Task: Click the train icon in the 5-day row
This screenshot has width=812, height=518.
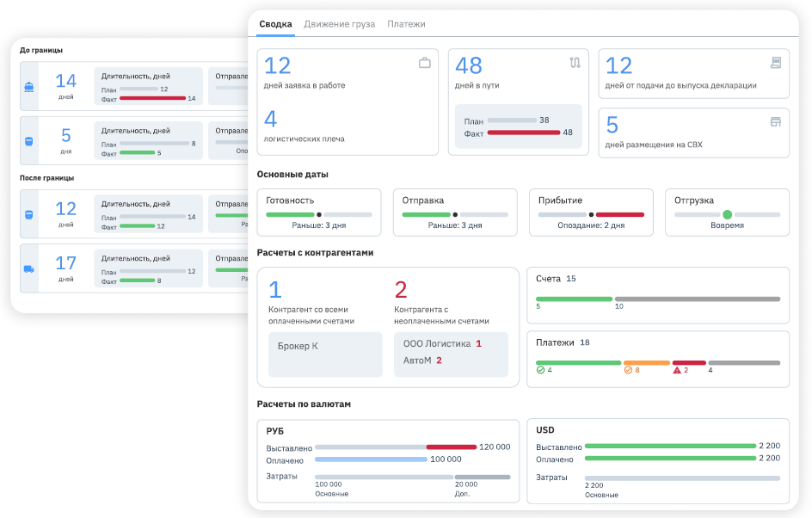Action: coord(29,141)
